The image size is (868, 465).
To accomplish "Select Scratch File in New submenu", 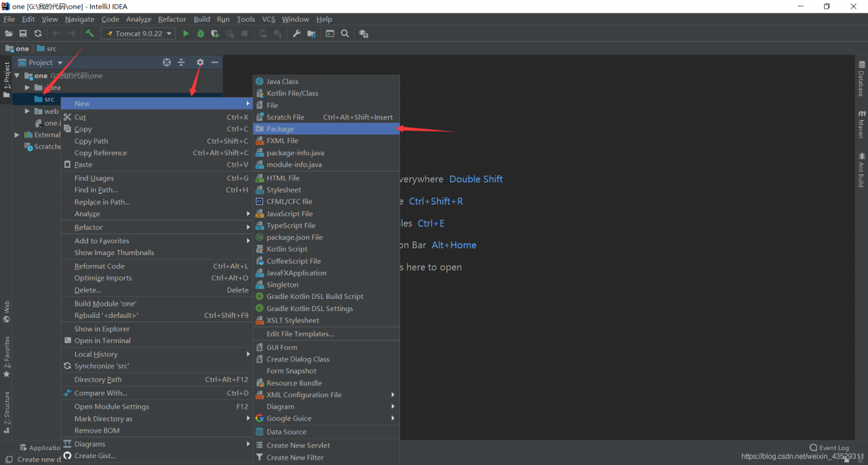I will tap(326, 117).
